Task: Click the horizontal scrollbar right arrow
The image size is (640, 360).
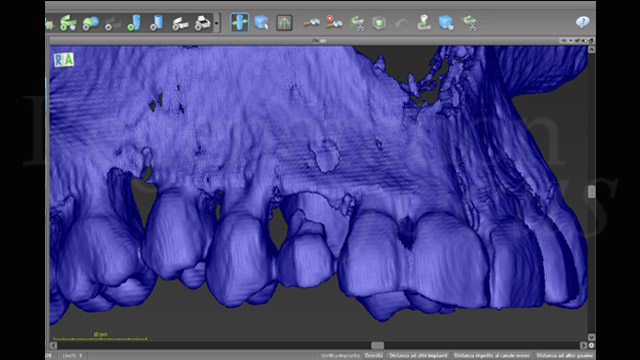Action: click(x=584, y=345)
